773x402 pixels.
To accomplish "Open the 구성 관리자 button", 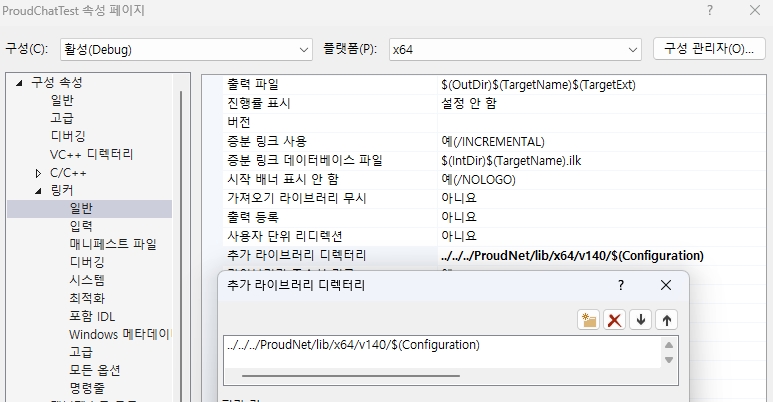I will coord(708,49).
